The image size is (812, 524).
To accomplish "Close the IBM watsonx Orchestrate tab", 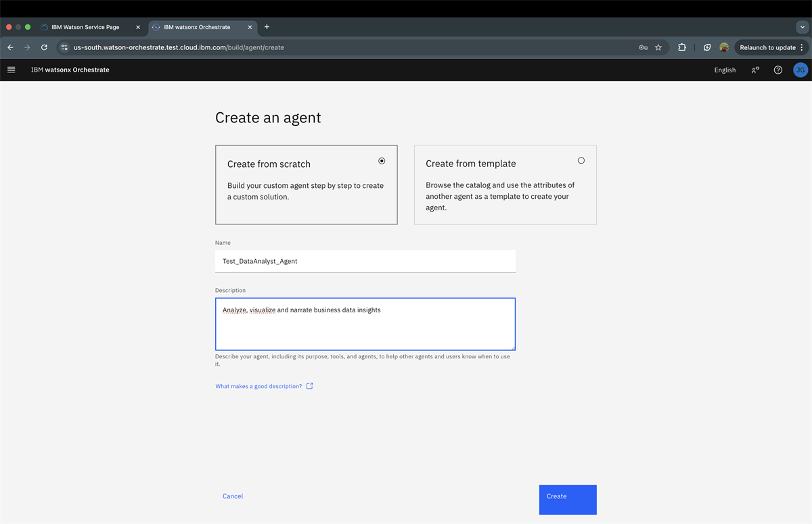I will (x=250, y=27).
